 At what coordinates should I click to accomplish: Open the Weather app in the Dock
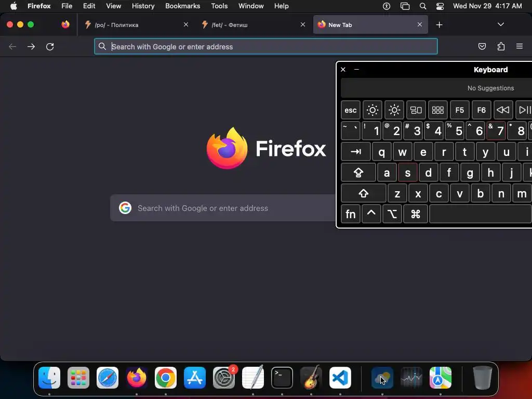coord(382,378)
